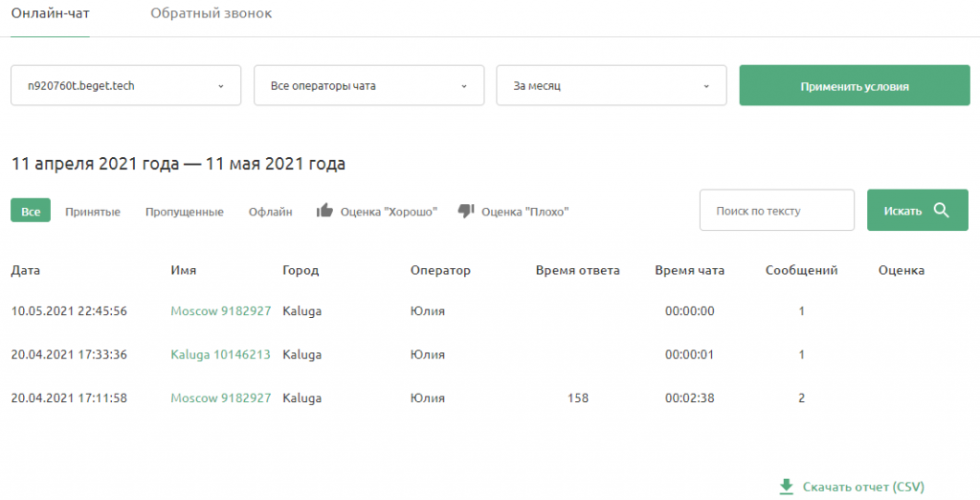980x500 pixels.
Task: Open the Kaluga 10146213 visitor link
Action: (221, 354)
